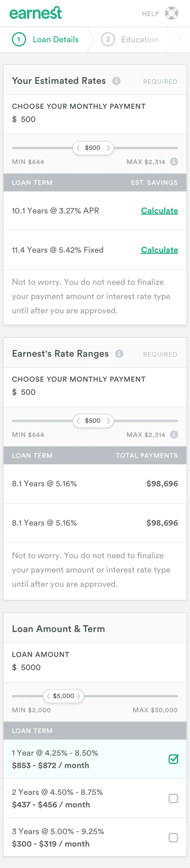Screen dimensions: 190x868
Task: Click step 2 circle icon for Education
Action: pos(108,40)
